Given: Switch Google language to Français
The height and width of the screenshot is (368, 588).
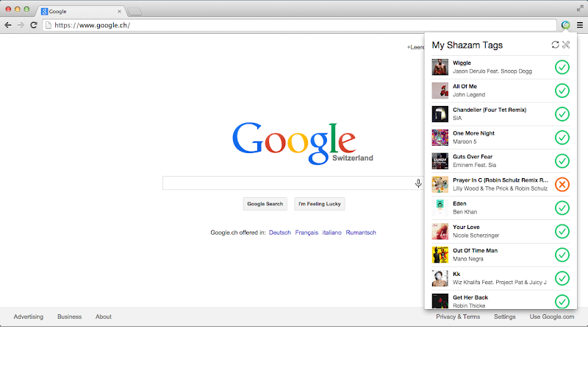Looking at the screenshot, I should (x=306, y=233).
